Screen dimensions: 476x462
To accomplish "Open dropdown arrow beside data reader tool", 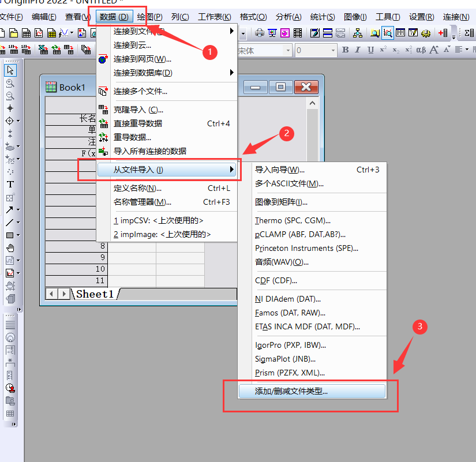I will click(x=18, y=121).
